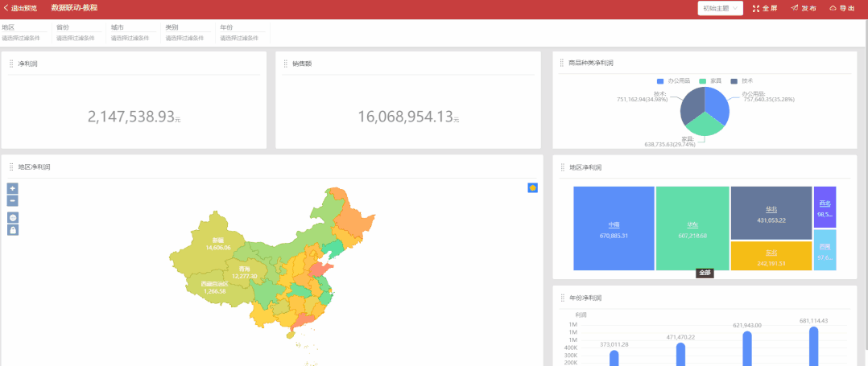This screenshot has height=366, width=868.
Task: Export the dashboard using 导出
Action: point(841,8)
